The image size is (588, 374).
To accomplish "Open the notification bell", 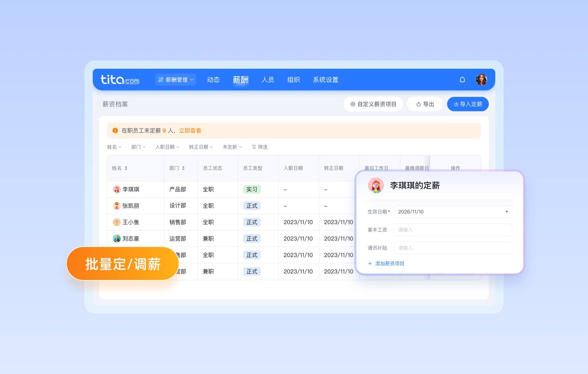I will click(x=462, y=80).
